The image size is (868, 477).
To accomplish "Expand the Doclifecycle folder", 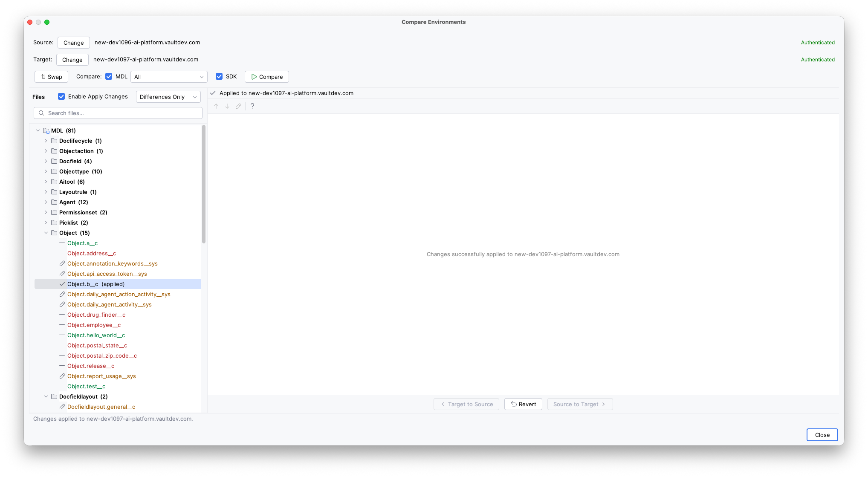I will (x=46, y=141).
